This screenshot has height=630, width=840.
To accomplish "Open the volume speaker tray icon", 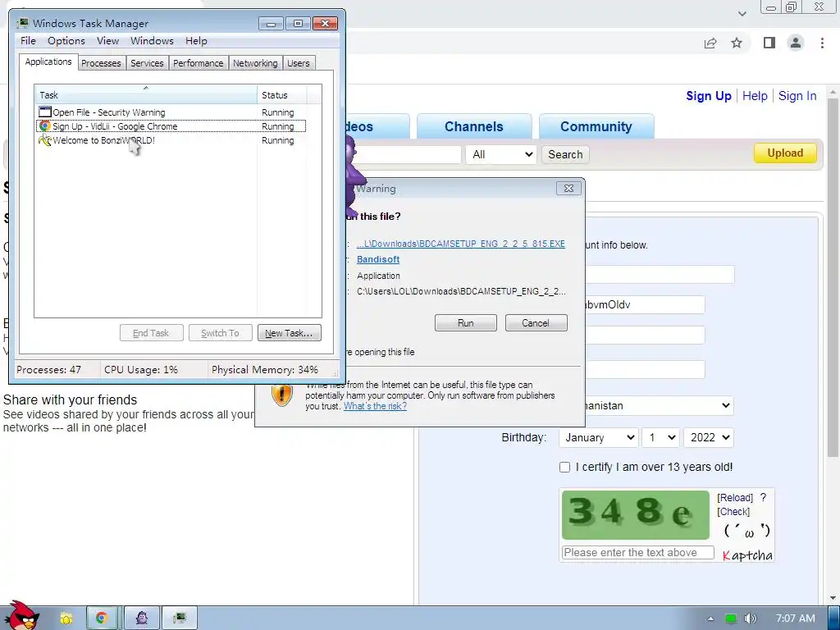I will click(750, 619).
